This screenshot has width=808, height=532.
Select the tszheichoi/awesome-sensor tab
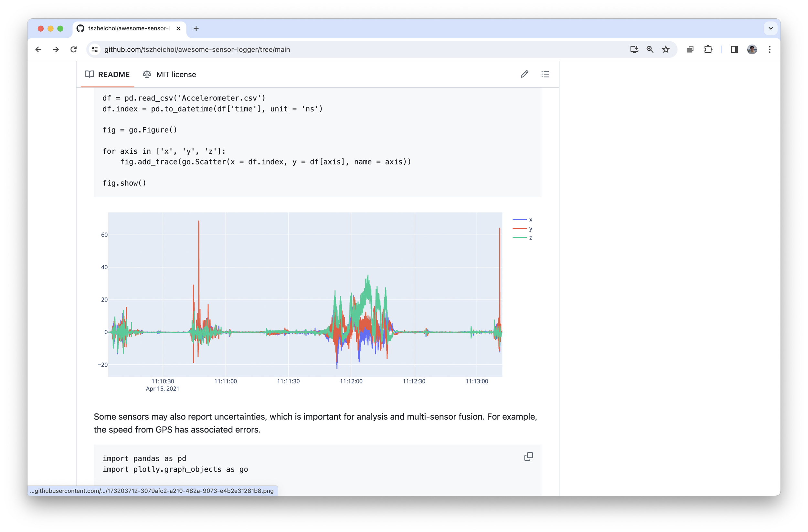point(129,28)
